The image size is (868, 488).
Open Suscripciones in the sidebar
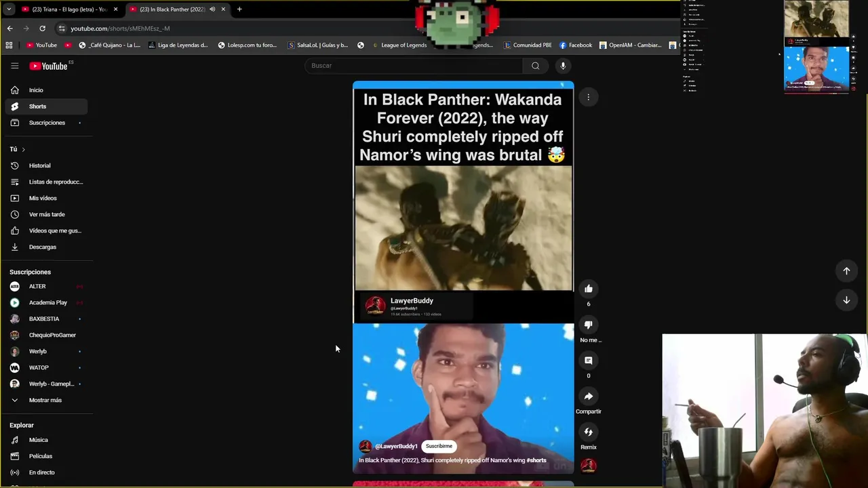point(46,123)
